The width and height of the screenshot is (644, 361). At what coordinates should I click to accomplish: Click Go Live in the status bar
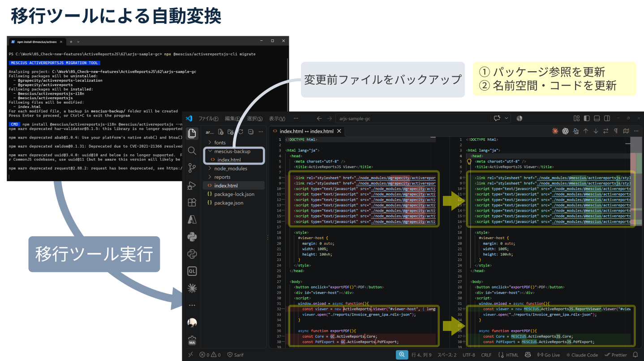[549, 355]
